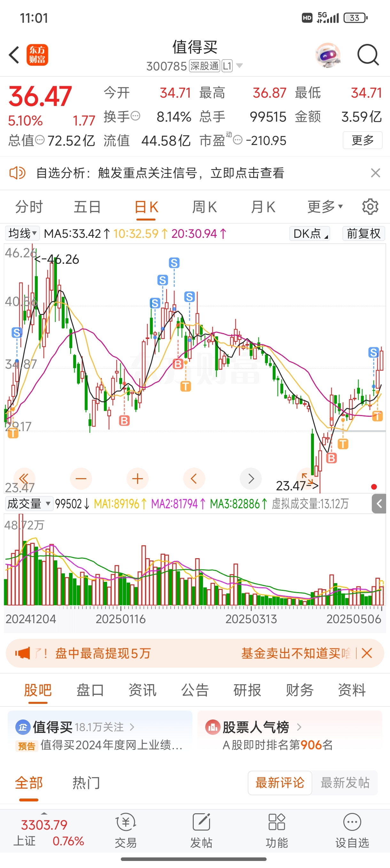Sort by 最新评论

[280, 783]
